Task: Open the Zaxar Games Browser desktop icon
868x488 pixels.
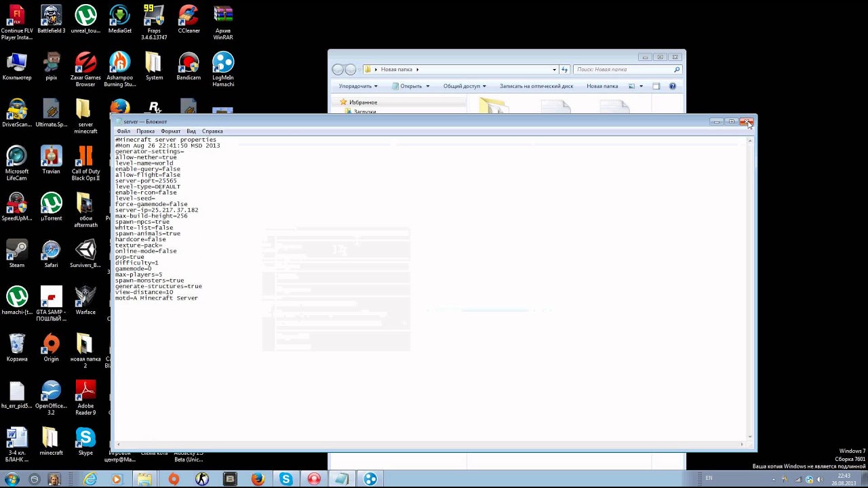Action: pyautogui.click(x=85, y=69)
